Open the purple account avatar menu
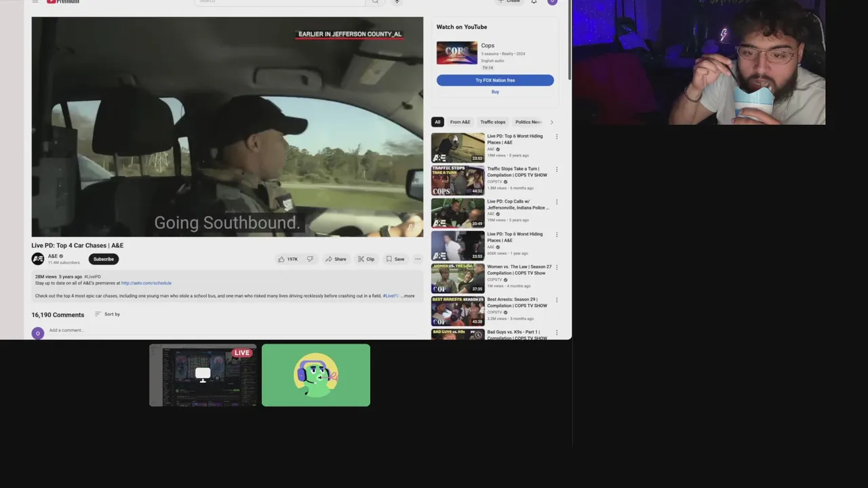Image resolution: width=868 pixels, height=488 pixels. click(552, 1)
